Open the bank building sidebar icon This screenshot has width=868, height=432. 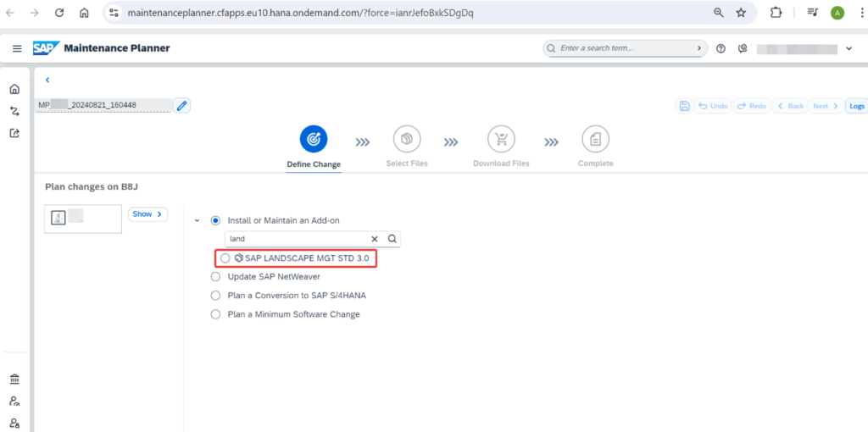[15, 379]
